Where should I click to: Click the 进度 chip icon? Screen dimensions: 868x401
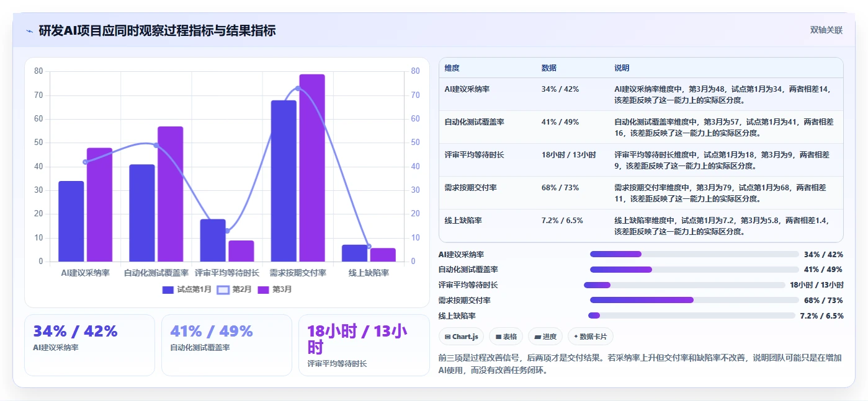click(537, 337)
